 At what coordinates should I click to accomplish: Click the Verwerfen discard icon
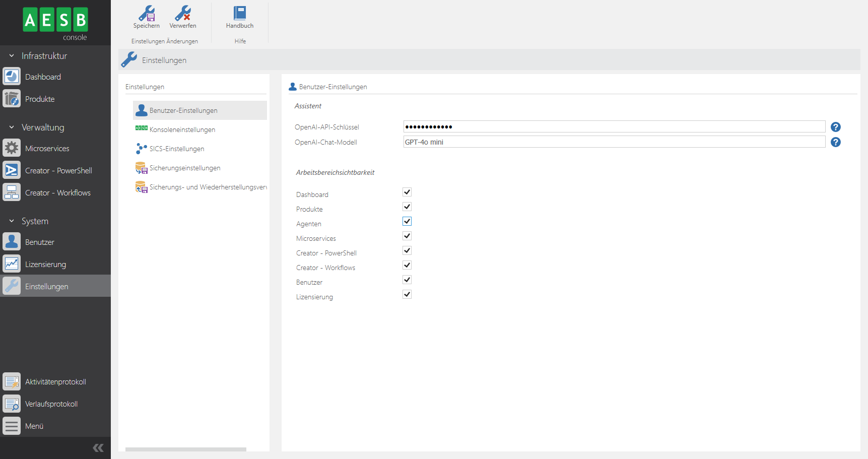182,14
